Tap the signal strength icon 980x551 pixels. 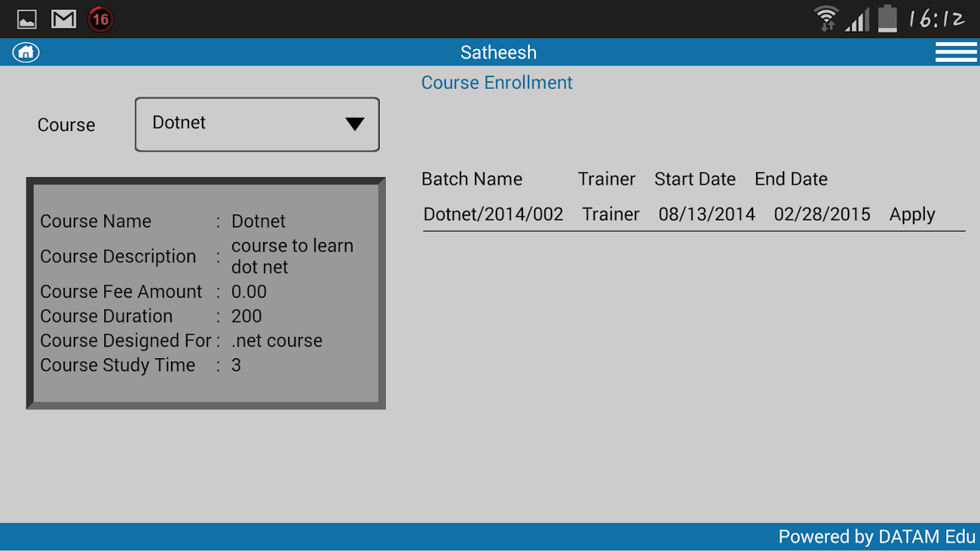pos(857,19)
